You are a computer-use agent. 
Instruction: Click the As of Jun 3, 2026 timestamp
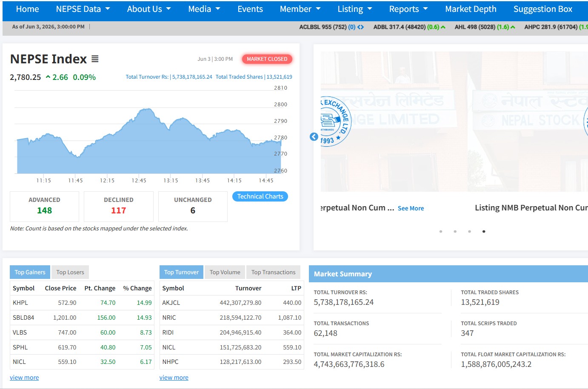click(48, 27)
